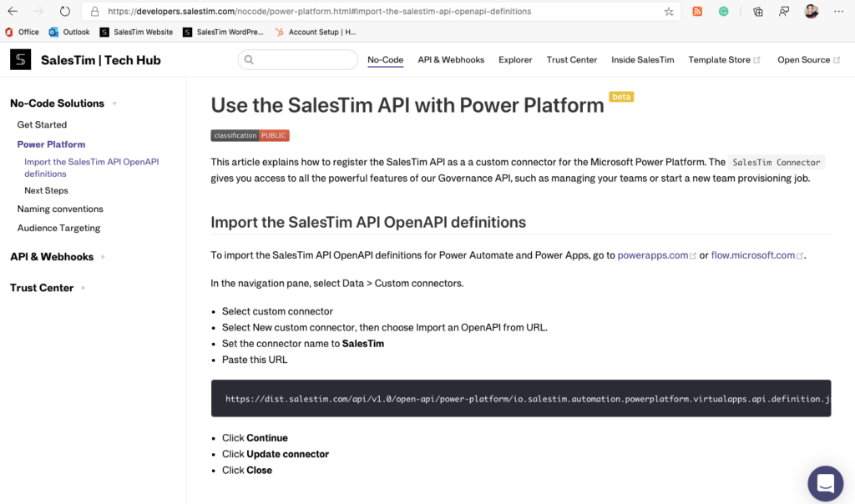
Task: Click the OpenAPI definition URL code block
Action: click(x=521, y=398)
